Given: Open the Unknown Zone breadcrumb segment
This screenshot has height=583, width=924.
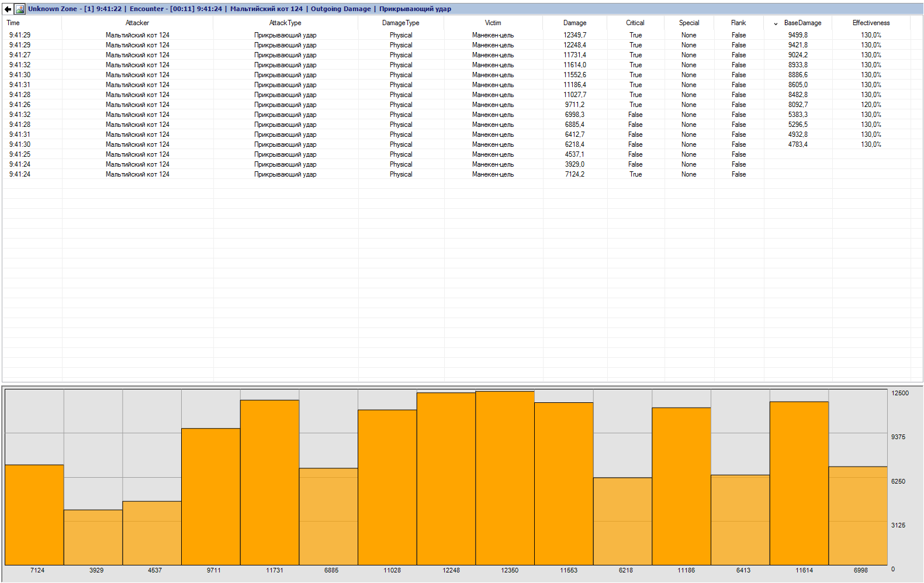Looking at the screenshot, I should point(75,9).
